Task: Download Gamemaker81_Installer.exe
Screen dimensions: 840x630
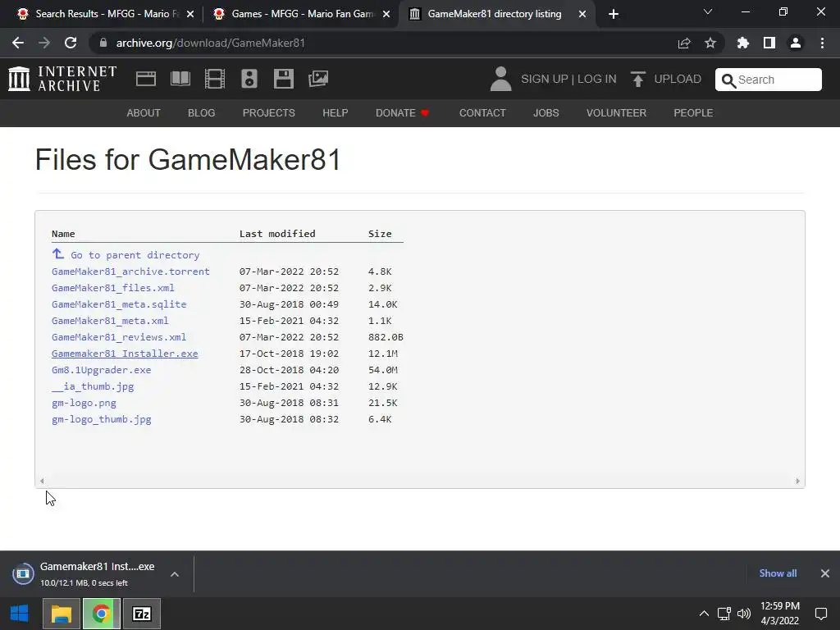Action: (x=125, y=354)
